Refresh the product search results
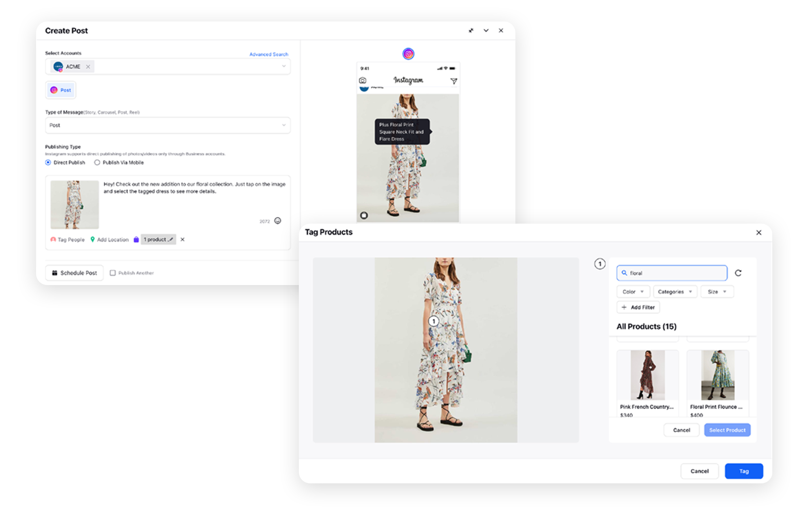812x507 pixels. 738,273
